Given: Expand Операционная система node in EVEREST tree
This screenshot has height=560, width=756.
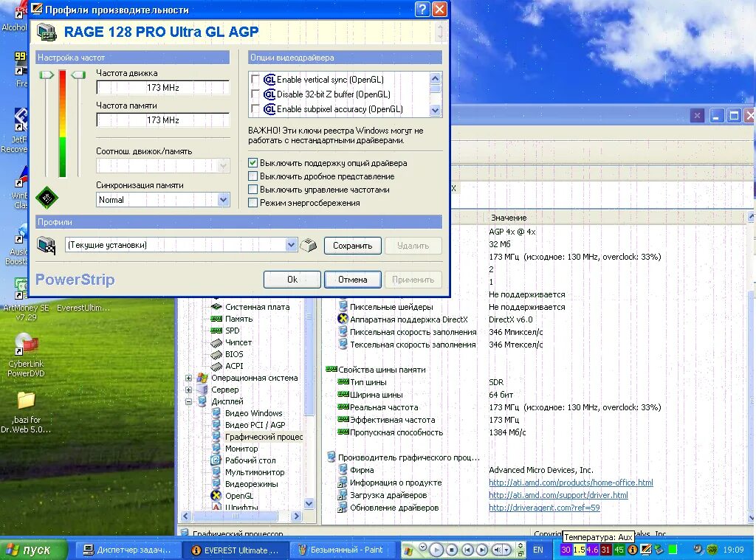Looking at the screenshot, I should [x=188, y=378].
